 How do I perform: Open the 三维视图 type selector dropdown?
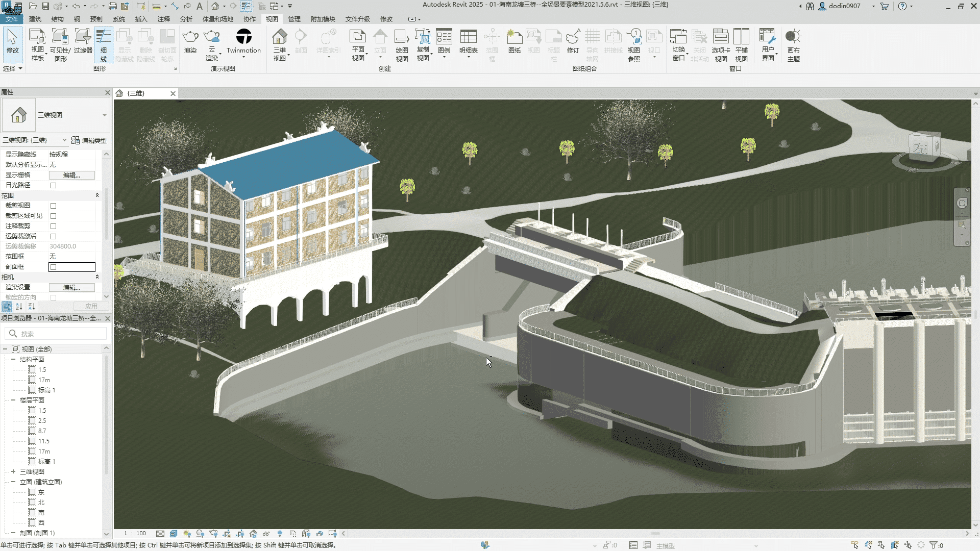click(x=104, y=115)
